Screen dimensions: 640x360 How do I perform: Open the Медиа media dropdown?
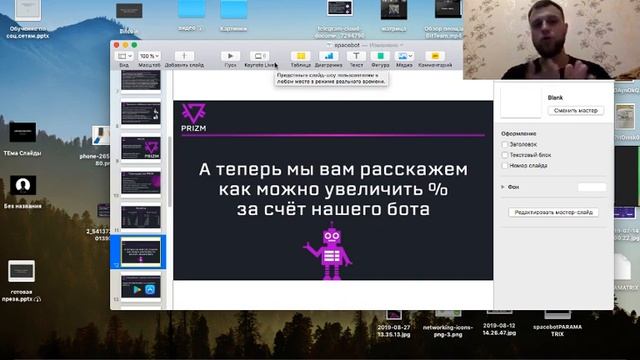(x=404, y=56)
